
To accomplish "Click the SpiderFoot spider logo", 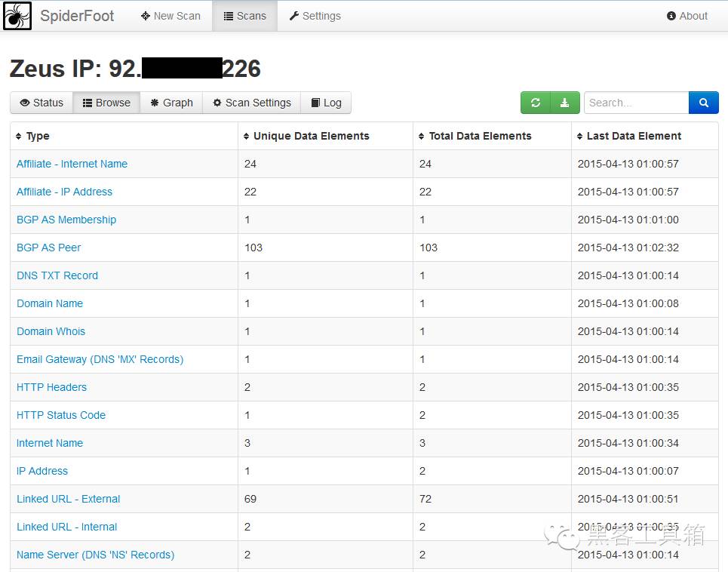I will click(17, 16).
